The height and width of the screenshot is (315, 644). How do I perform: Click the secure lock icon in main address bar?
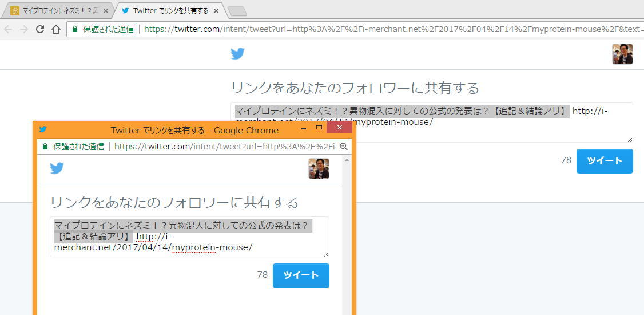(75, 29)
